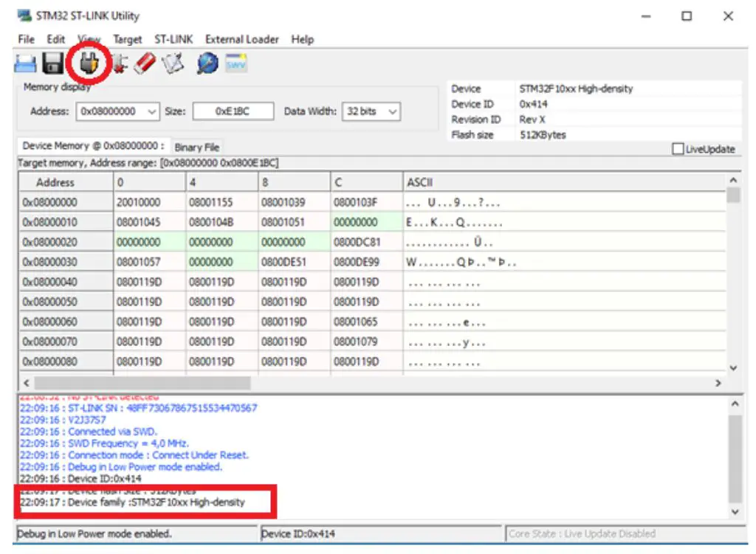Open the Target menu

(127, 39)
